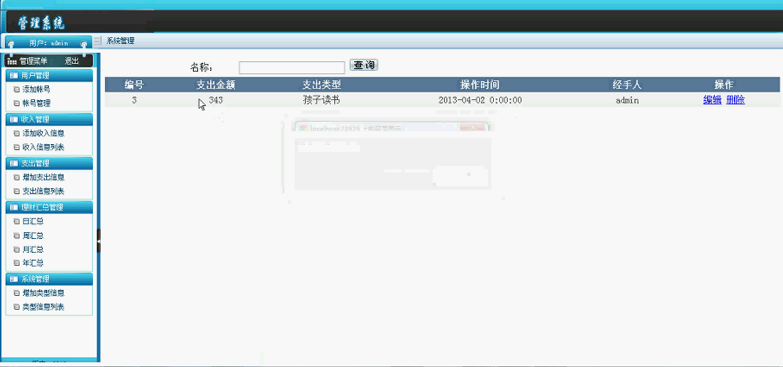Click the menu icon left of 系统管理 breadcrumb
This screenshot has height=367, width=783.
pyautogui.click(x=98, y=40)
